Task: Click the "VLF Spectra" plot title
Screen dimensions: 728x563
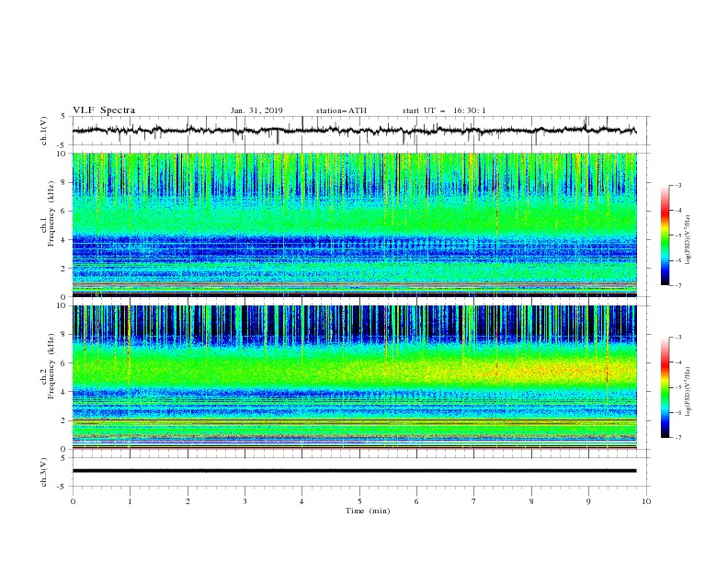Action: click(x=104, y=110)
